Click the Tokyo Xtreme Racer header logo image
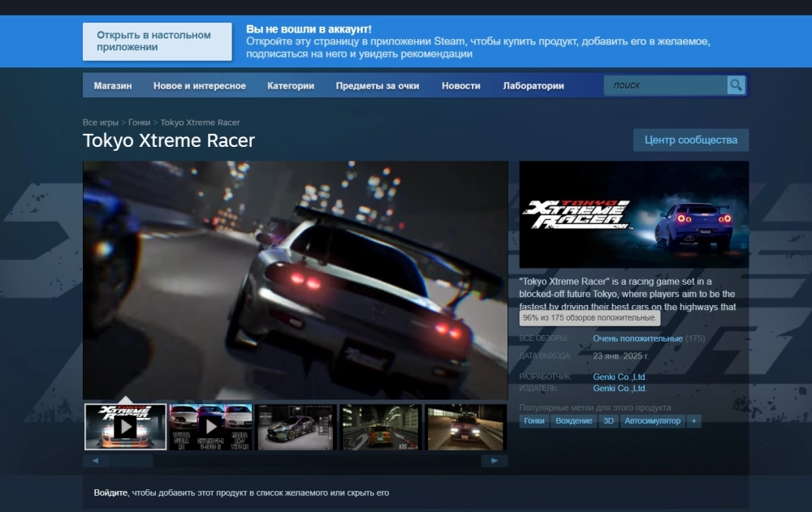Image resolution: width=812 pixels, height=512 pixels. pos(633,214)
